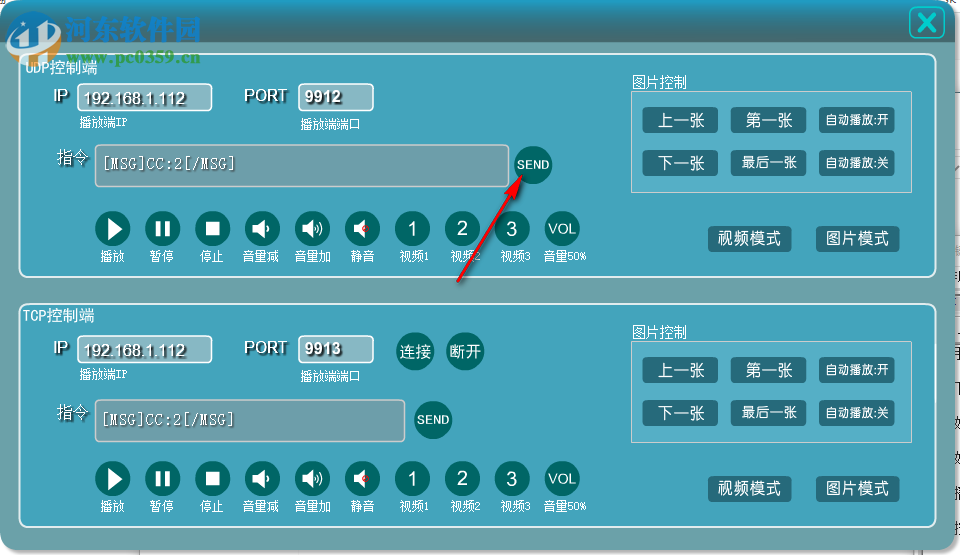960x555 pixels.
Task: Connect to the TCP player (连接)
Action: [415, 352]
